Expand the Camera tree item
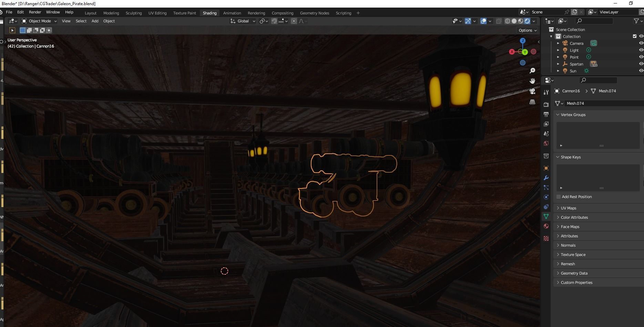Viewport: 644px width, 327px height. point(558,43)
